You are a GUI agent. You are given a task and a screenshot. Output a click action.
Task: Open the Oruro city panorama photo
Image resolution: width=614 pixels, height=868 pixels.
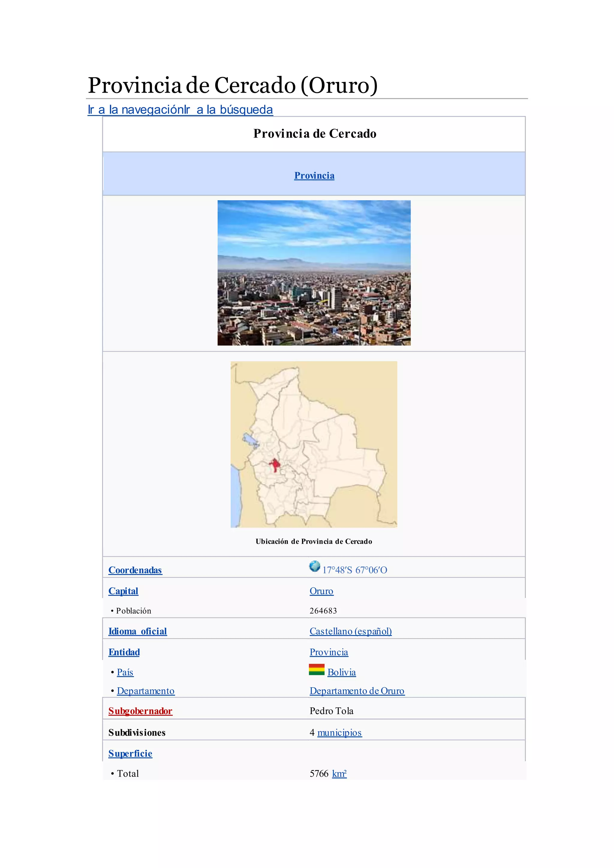pos(314,272)
